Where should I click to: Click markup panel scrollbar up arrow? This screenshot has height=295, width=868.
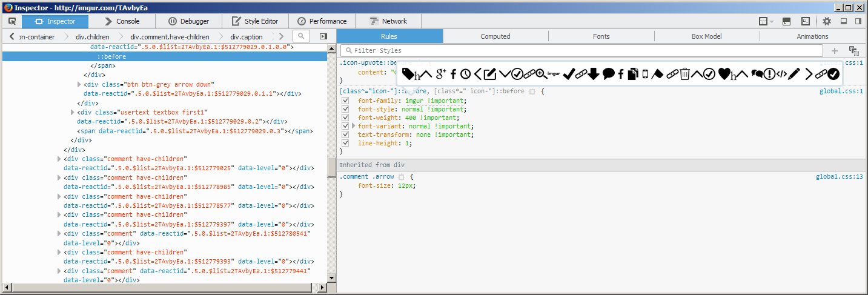(x=331, y=48)
